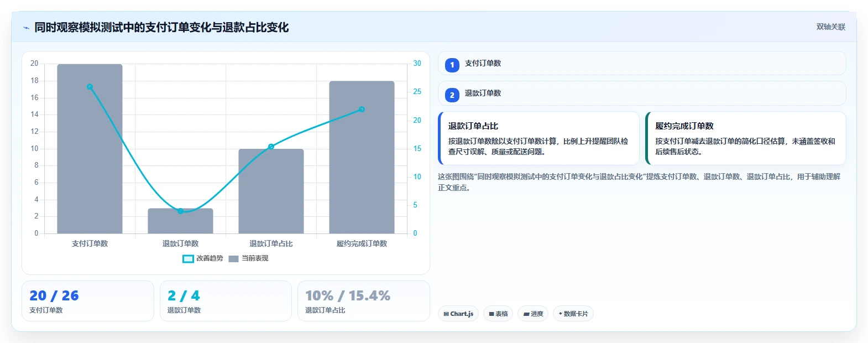
Task: Click the 数据卡片 tag
Action: (x=573, y=314)
